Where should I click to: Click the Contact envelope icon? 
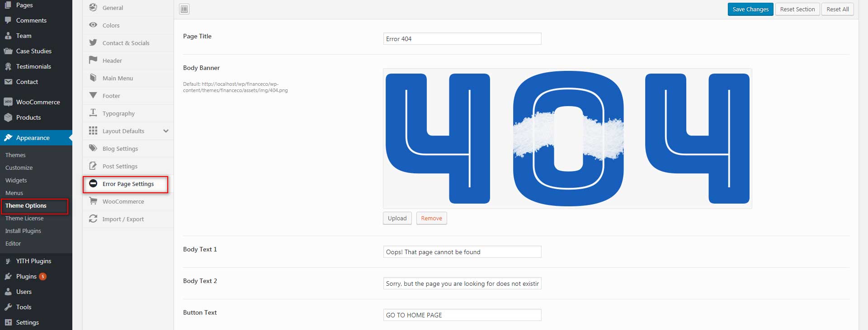point(8,82)
